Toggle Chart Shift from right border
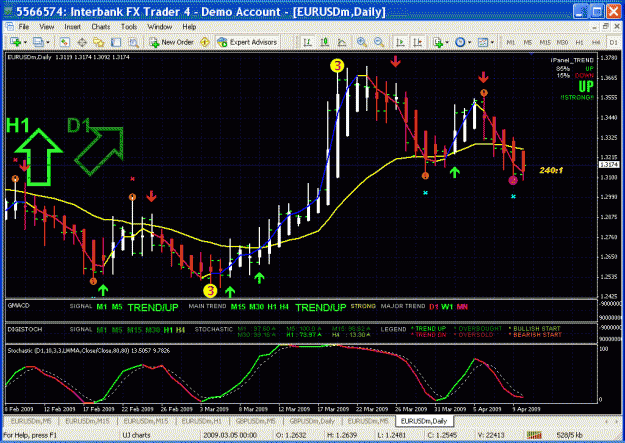Screen dimensions: 625x443 (x=417, y=42)
